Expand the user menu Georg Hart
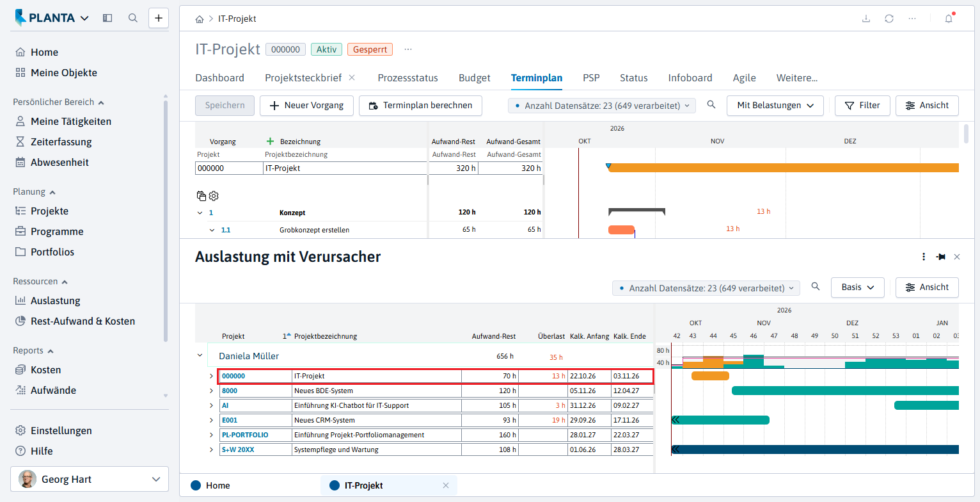The width and height of the screenshot is (980, 502). click(90, 479)
